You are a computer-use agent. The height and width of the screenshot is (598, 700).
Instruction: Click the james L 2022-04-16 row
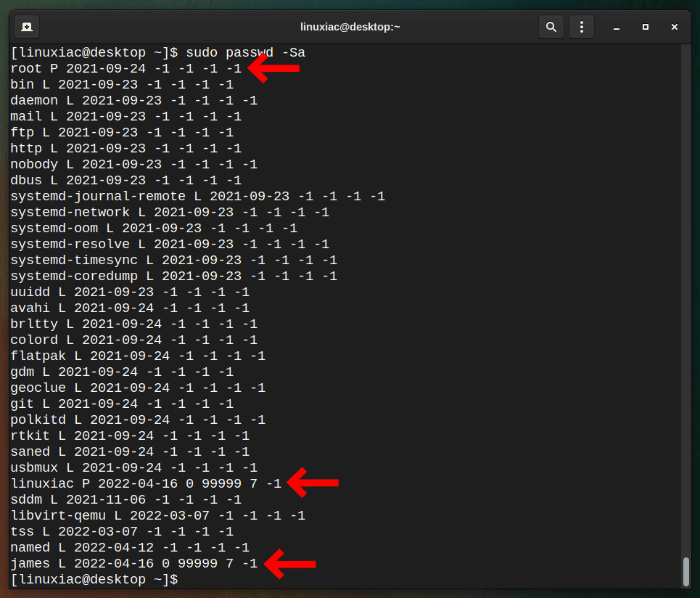tap(134, 564)
